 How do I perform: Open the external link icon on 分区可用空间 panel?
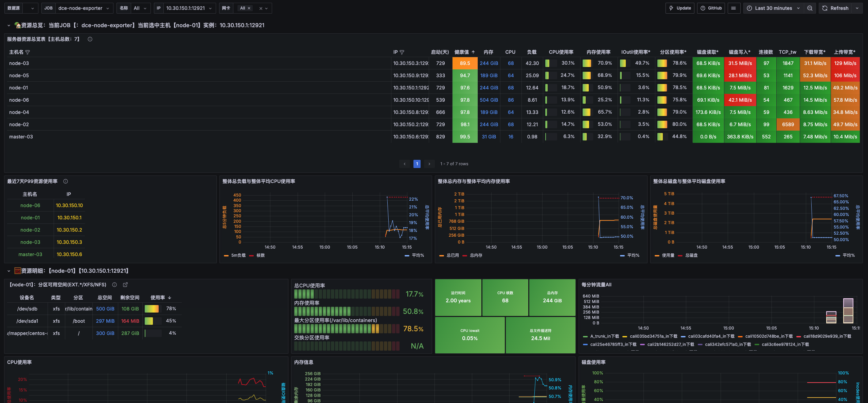[x=125, y=285]
